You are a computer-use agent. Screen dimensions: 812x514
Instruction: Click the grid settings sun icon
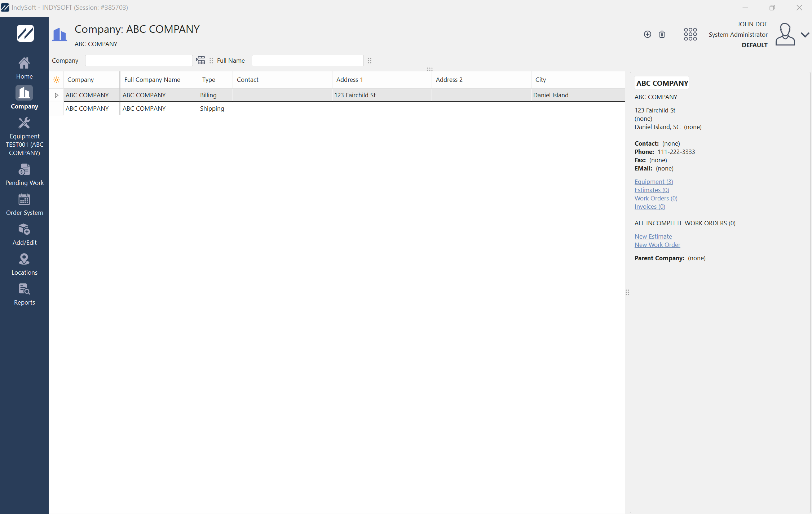tap(56, 80)
